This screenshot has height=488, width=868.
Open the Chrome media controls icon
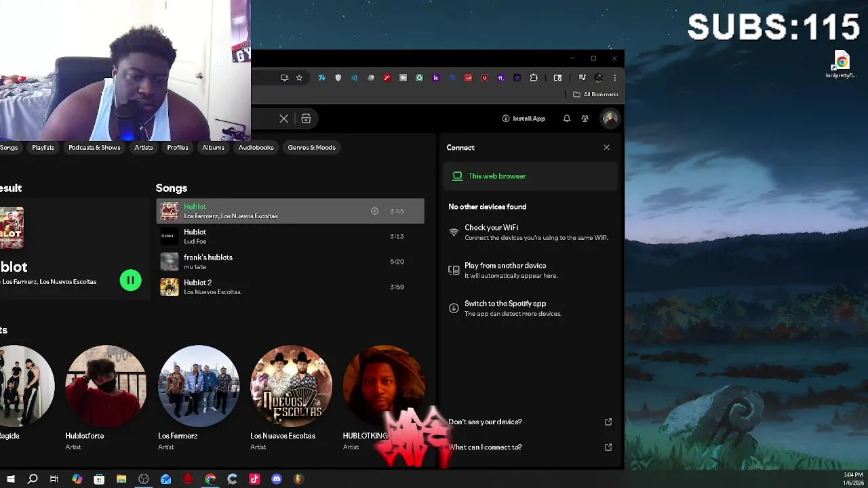(x=582, y=78)
